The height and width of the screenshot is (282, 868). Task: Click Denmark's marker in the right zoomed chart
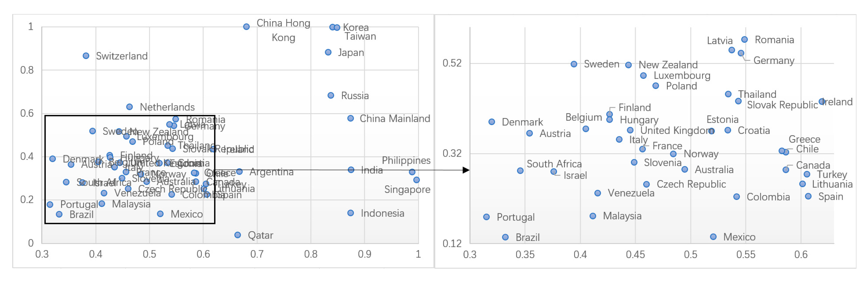tap(492, 122)
